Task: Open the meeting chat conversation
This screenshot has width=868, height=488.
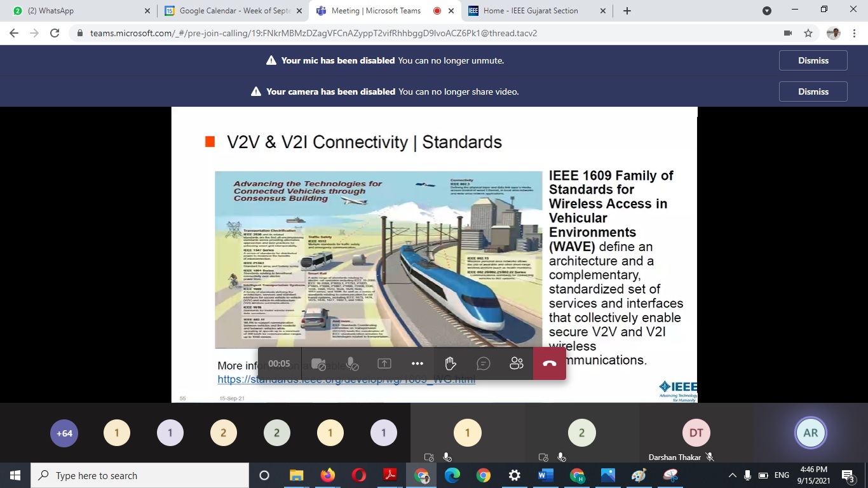Action: coord(483,363)
